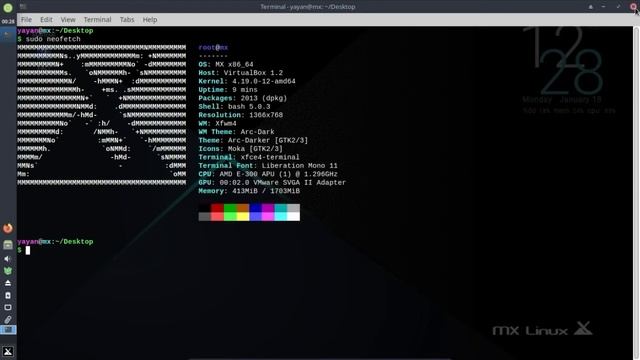This screenshot has width=640, height=360.
Task: Open the Edit menu
Action: [x=46, y=20]
